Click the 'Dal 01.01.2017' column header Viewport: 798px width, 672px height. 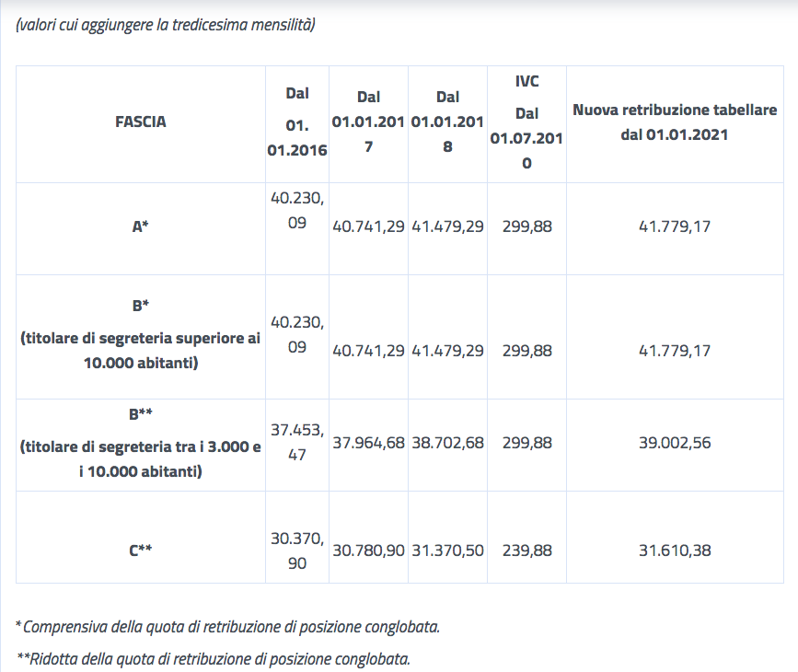(368, 121)
